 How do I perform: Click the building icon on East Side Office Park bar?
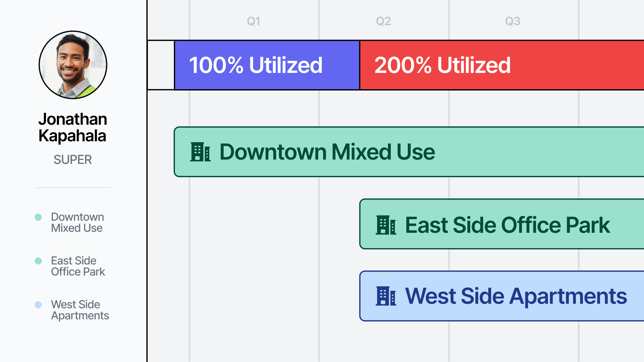click(x=386, y=225)
